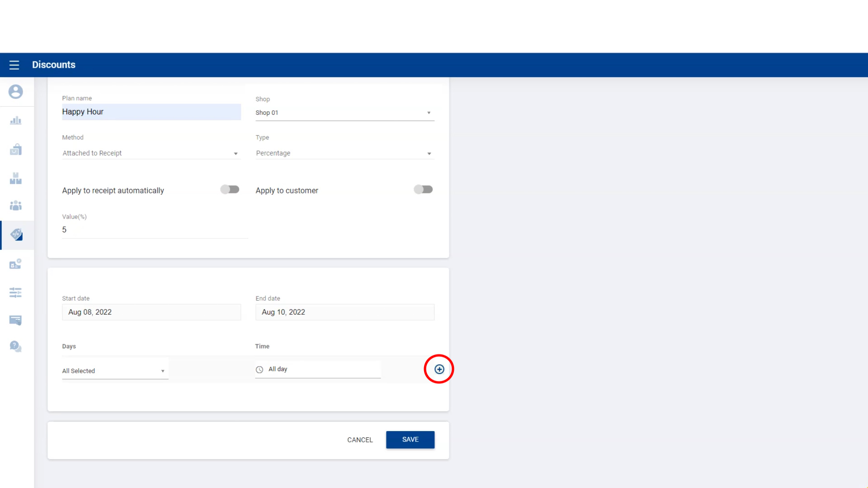Enable Apply to customer toggle
868x488 pixels.
pyautogui.click(x=423, y=190)
